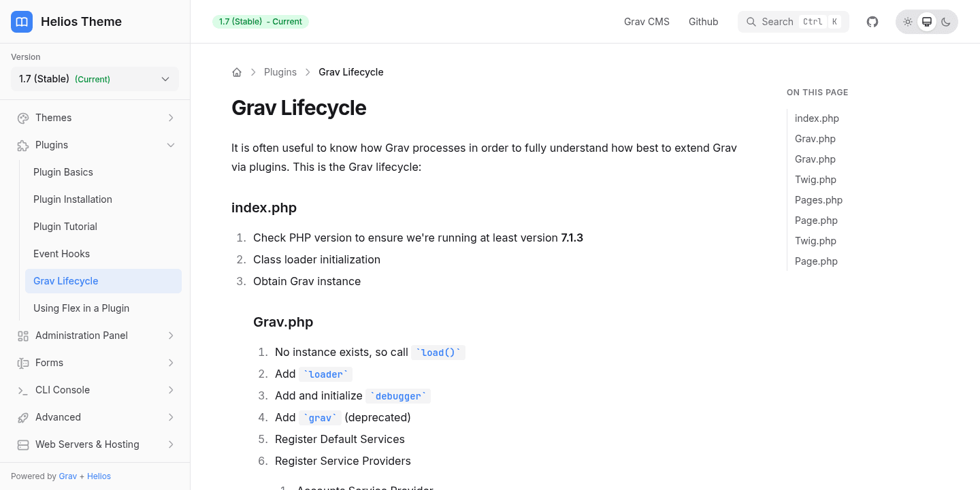Open the Grav CMS header link
The width and height of the screenshot is (980, 490).
(x=647, y=22)
